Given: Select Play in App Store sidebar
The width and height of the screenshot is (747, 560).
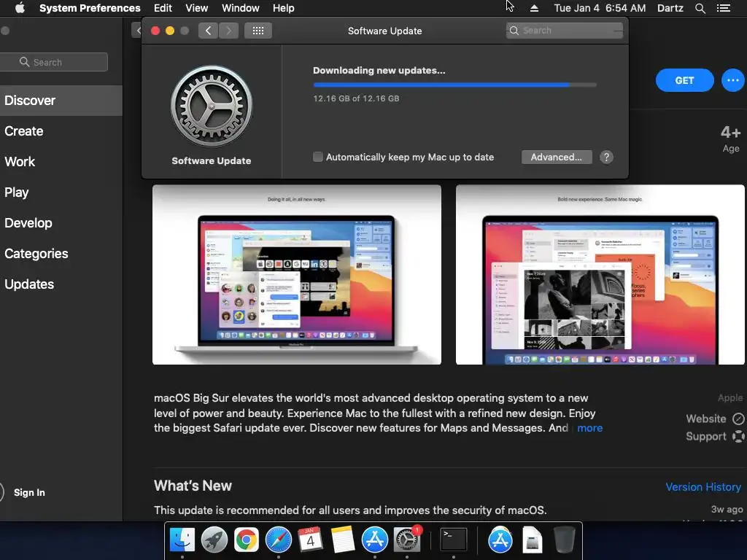Looking at the screenshot, I should pos(17,192).
